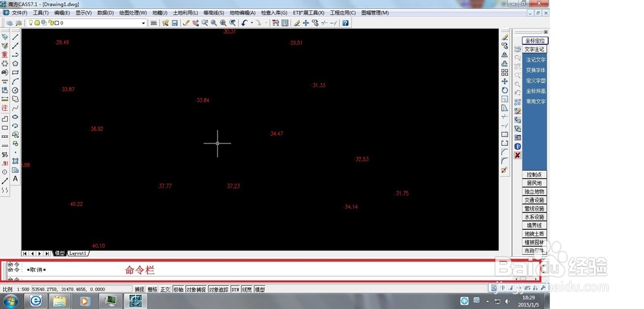Toggle 栅格 grid display
This screenshot has height=309, width=644.
pos(153,289)
